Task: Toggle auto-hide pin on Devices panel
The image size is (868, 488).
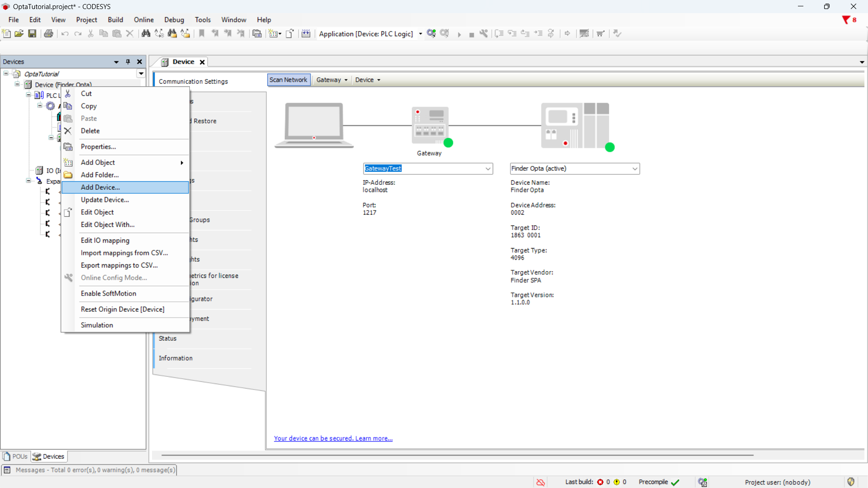Action: [128, 62]
